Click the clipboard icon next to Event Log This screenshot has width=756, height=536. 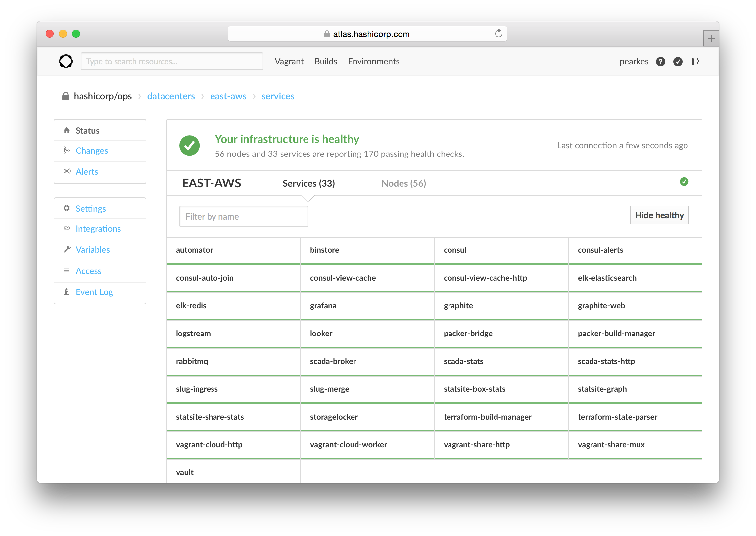66,291
